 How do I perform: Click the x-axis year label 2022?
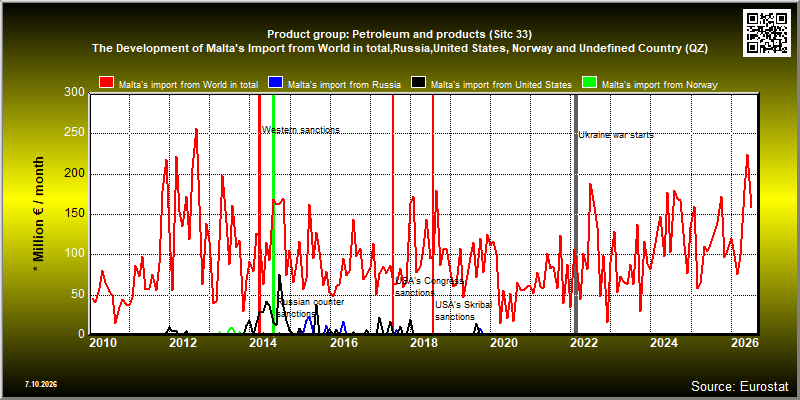click(x=583, y=342)
